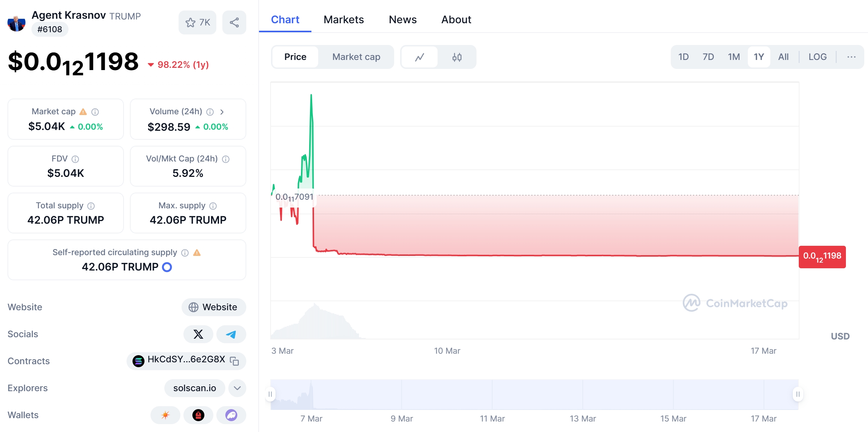This screenshot has height=432, width=868.
Task: Show circulating supply info icon
Action: click(185, 253)
